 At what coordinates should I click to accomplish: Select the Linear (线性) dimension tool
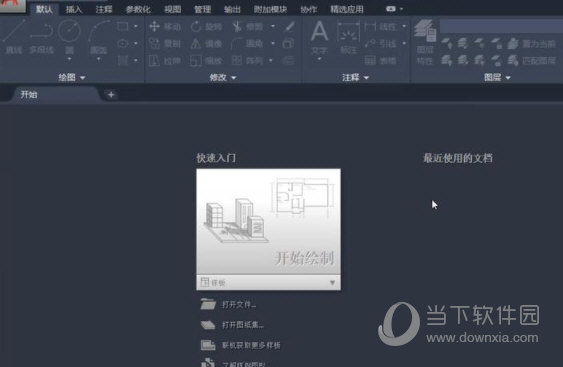click(x=381, y=27)
